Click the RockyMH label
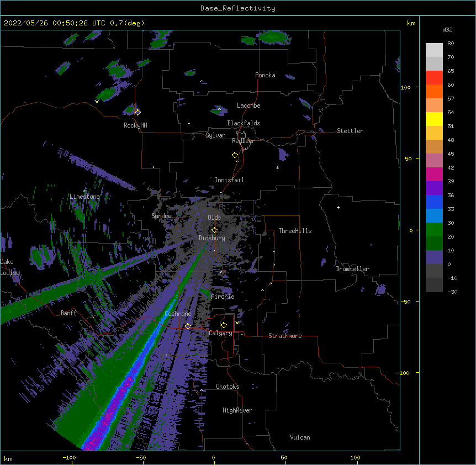This screenshot has height=465, width=476. (135, 125)
